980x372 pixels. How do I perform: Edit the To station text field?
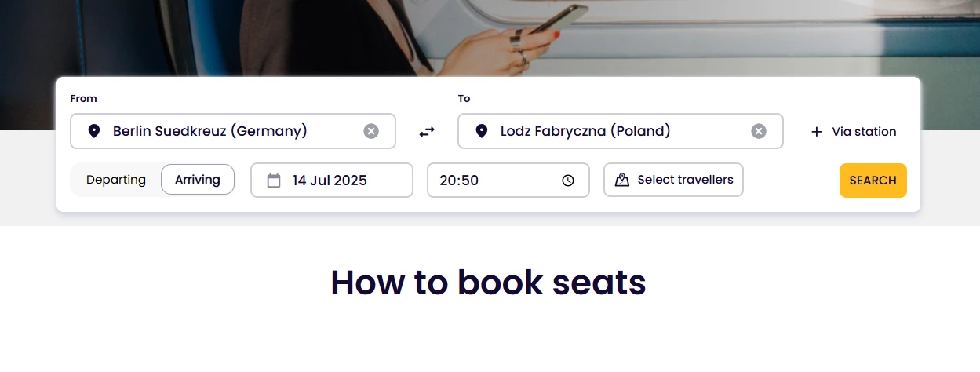pos(612,131)
